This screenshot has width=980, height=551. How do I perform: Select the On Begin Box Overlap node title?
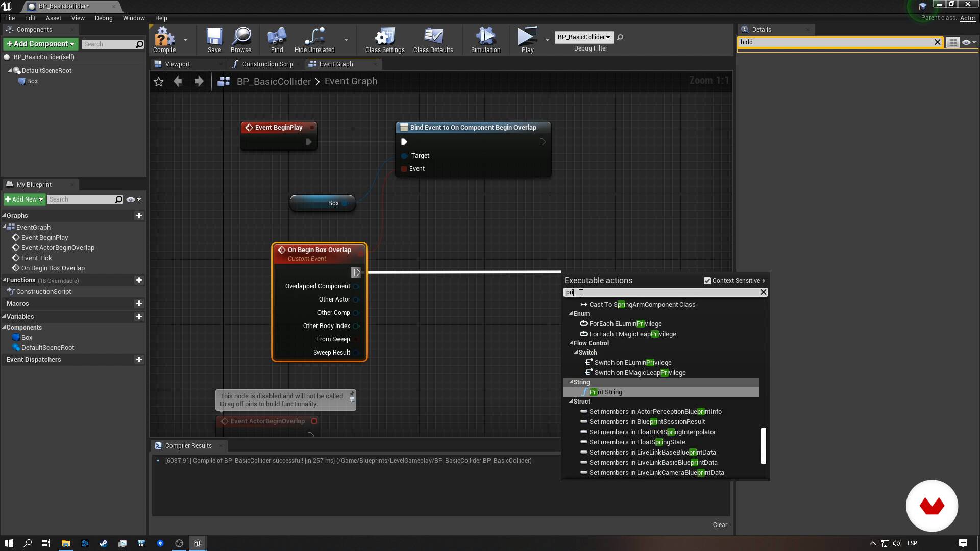click(x=319, y=250)
